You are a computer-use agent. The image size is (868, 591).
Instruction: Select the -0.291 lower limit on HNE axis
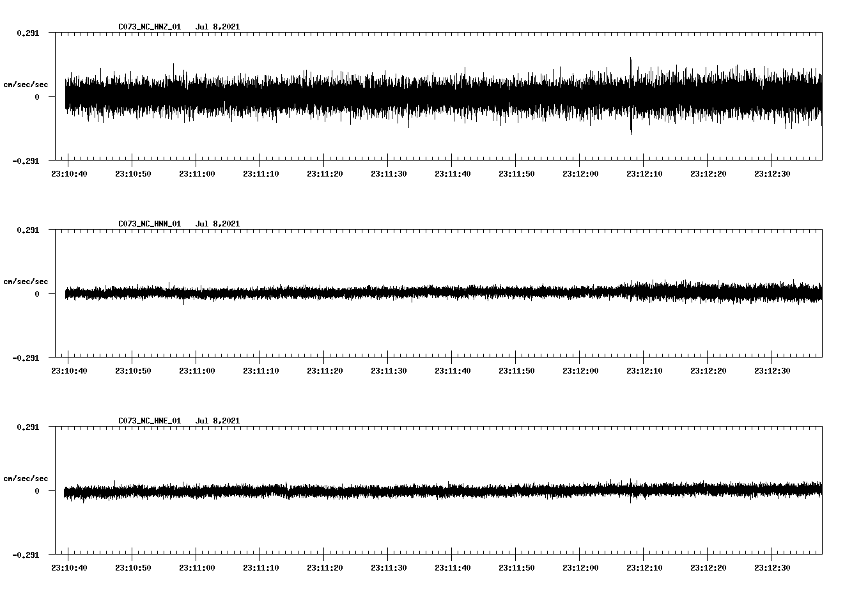point(26,555)
